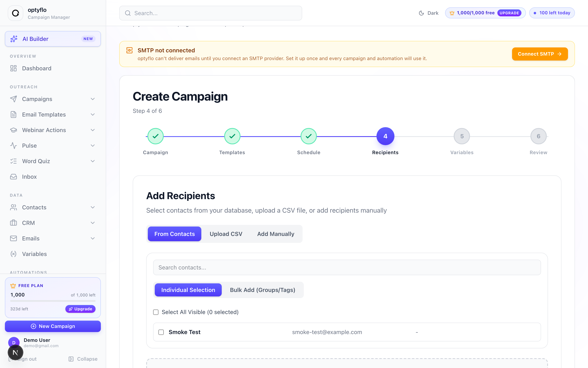Click the Collapse sidebar icon

coord(71,359)
